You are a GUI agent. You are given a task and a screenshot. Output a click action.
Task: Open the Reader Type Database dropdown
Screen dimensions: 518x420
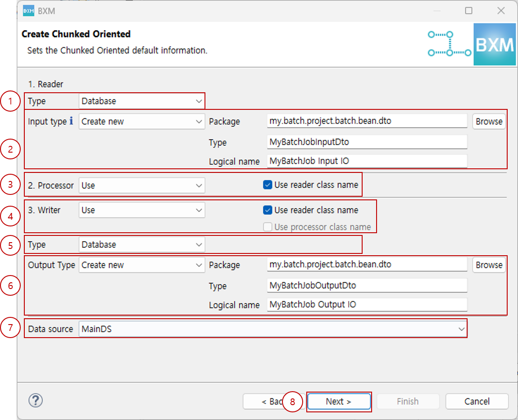pyautogui.click(x=142, y=101)
